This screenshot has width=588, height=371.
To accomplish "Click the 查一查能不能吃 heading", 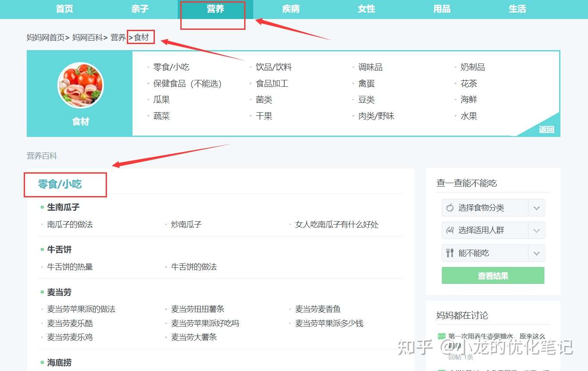I will (x=467, y=183).
